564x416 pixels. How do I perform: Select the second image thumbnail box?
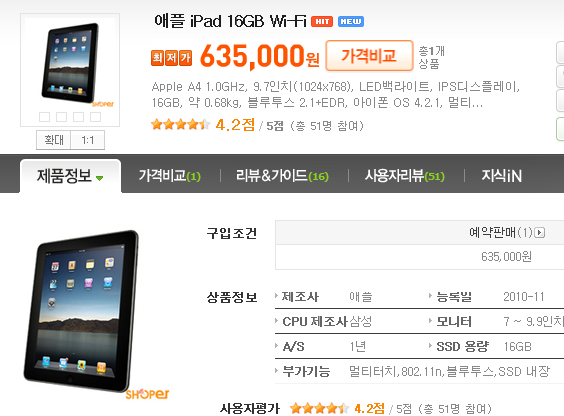(62, 117)
